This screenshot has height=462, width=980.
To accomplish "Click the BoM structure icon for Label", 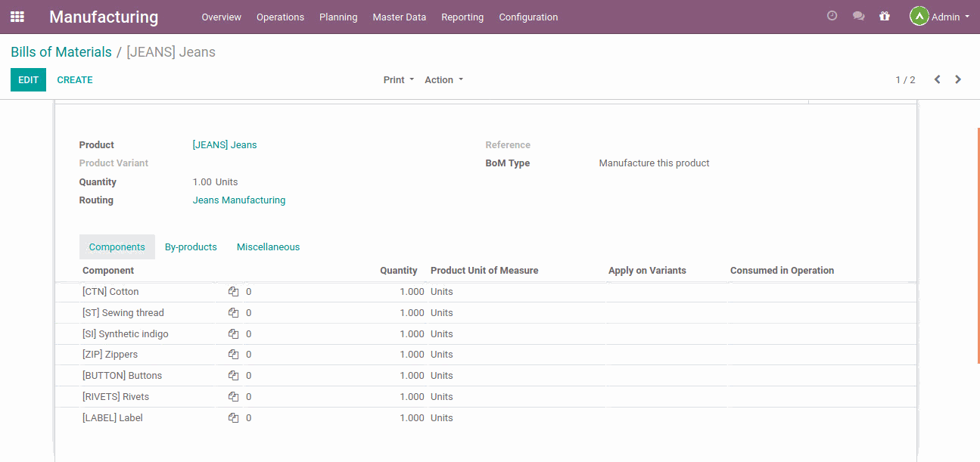I will (x=233, y=418).
